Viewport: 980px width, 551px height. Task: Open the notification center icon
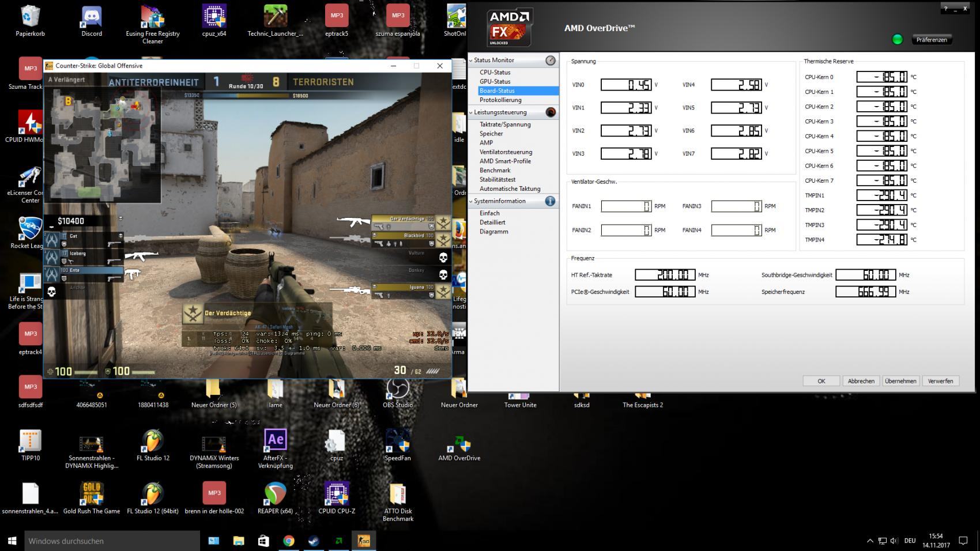click(x=963, y=541)
